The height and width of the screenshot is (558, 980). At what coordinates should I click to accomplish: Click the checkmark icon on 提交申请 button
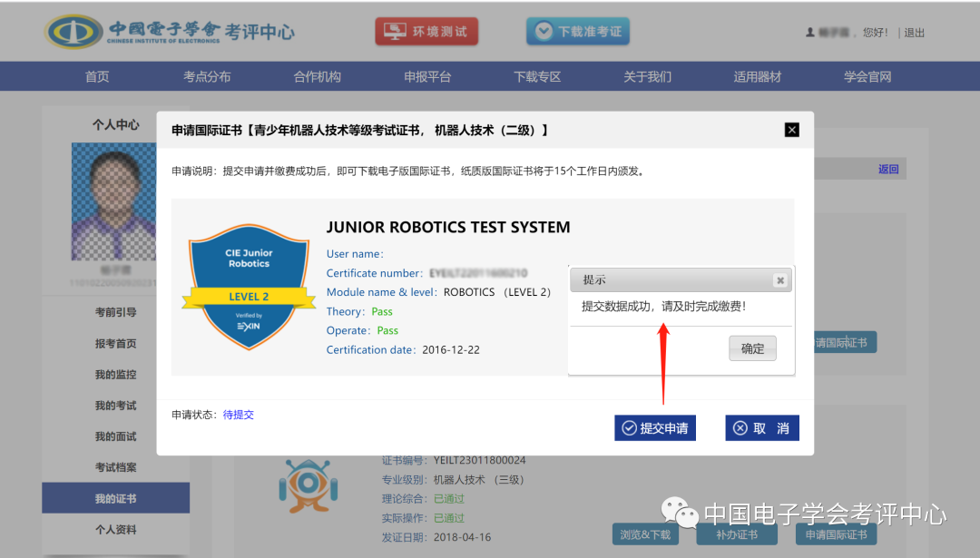(631, 427)
